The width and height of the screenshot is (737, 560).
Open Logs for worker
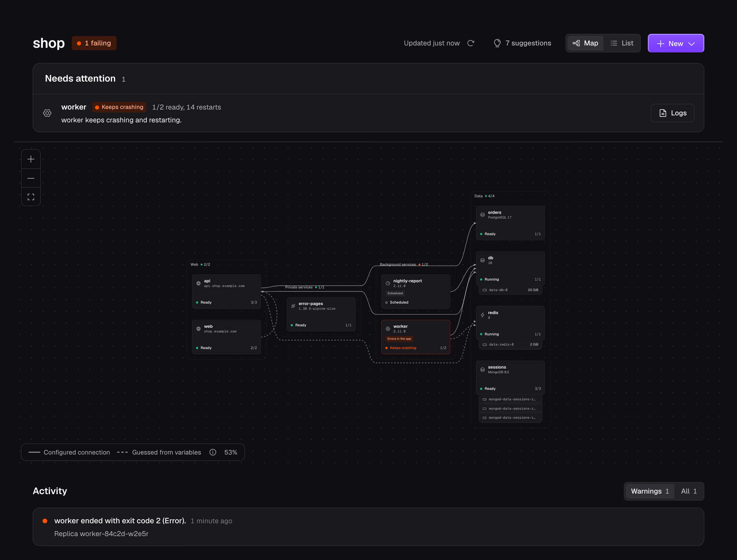(672, 113)
